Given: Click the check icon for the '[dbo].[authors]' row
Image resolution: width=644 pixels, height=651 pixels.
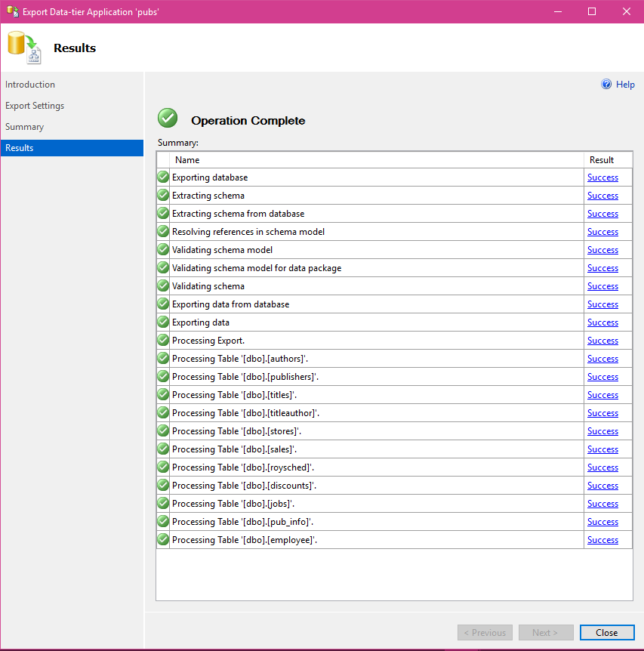Looking at the screenshot, I should click(x=162, y=358).
